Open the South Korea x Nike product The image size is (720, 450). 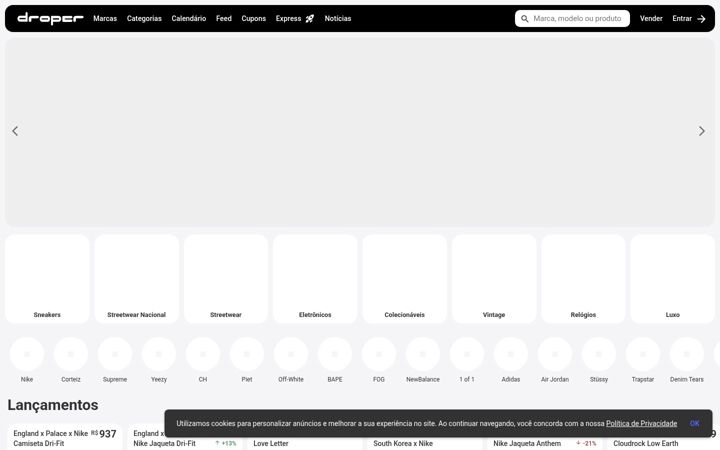[x=424, y=444]
